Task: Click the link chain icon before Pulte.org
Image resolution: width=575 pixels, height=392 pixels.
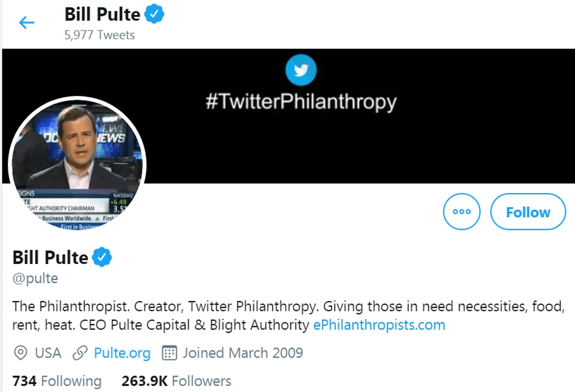Action: pyautogui.click(x=80, y=353)
